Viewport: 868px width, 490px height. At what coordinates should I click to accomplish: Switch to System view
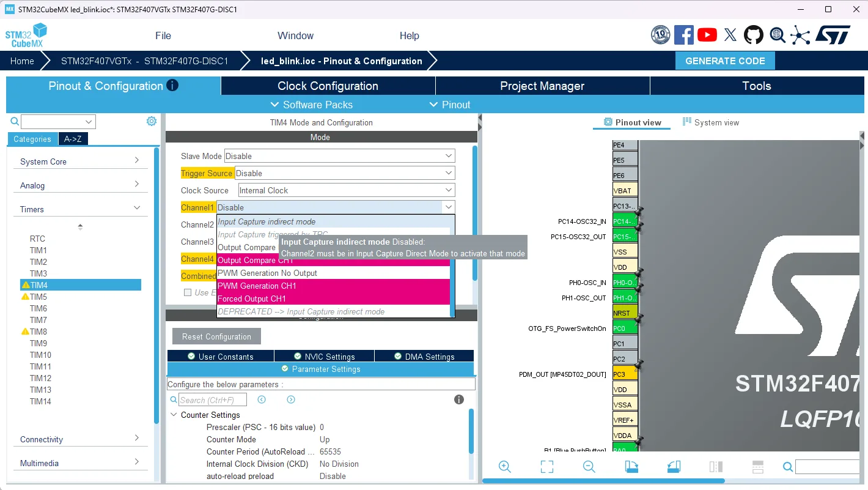coord(711,122)
